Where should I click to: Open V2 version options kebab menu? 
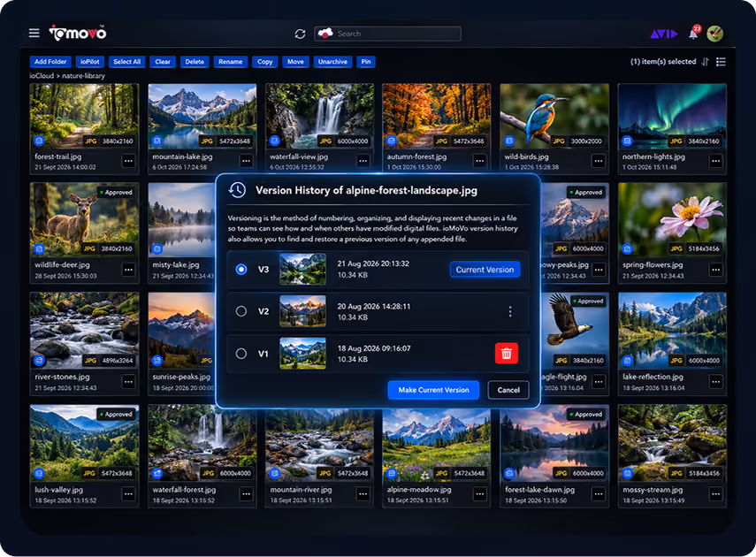(510, 311)
